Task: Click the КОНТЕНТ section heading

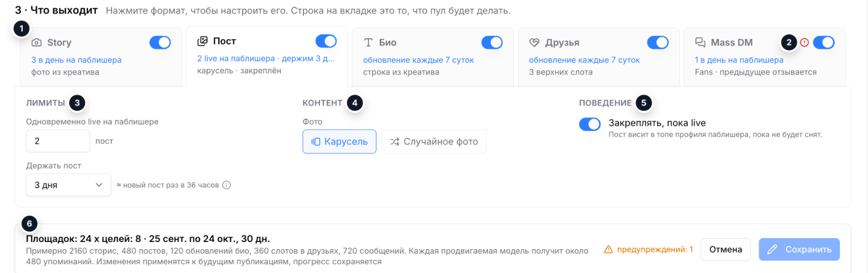Action: coord(322,102)
